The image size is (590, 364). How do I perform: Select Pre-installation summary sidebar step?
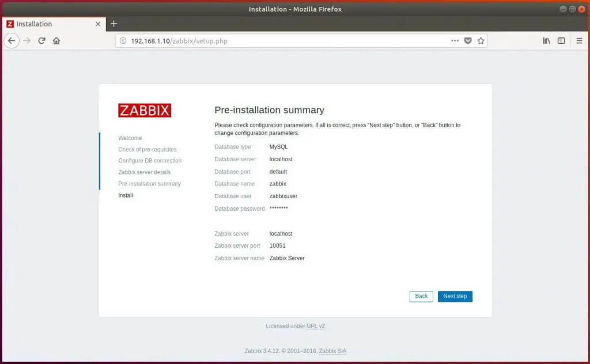point(149,184)
